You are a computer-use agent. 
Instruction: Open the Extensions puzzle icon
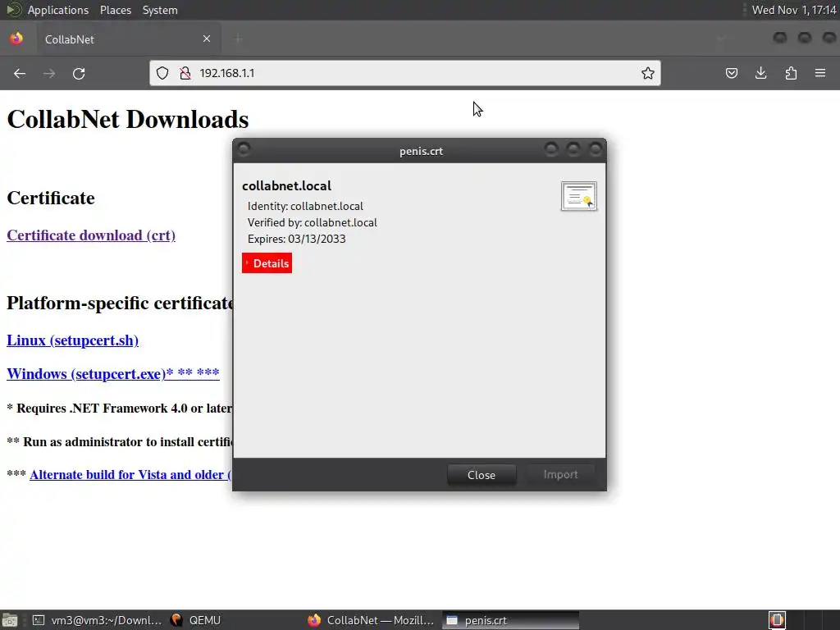click(x=791, y=73)
